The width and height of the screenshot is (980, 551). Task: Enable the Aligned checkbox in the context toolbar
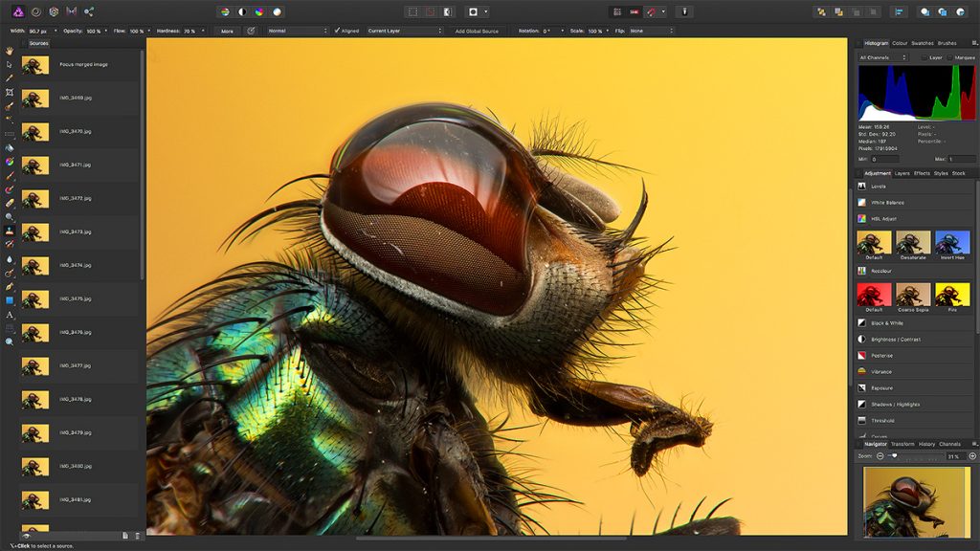pos(337,30)
